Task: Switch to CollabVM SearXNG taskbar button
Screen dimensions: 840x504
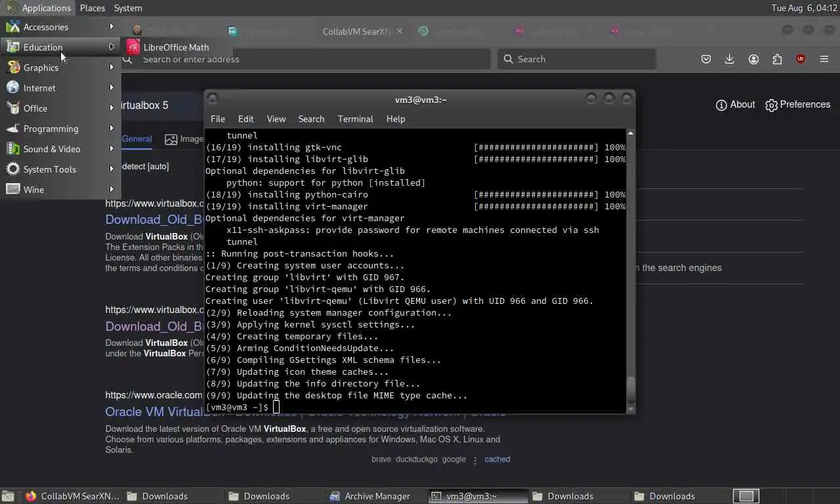Action: (x=73, y=496)
